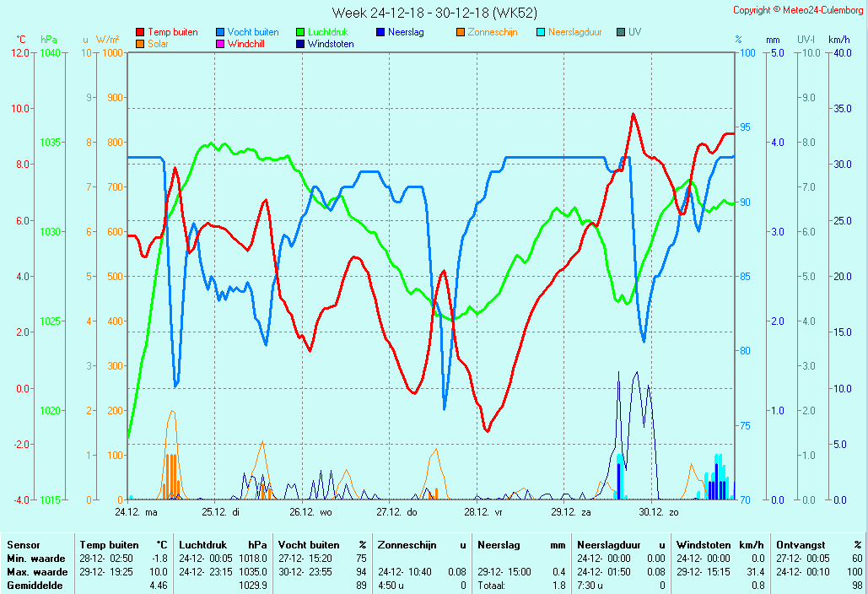Click the km/h axis unit label
This screenshot has width=868, height=594.
tap(838, 40)
